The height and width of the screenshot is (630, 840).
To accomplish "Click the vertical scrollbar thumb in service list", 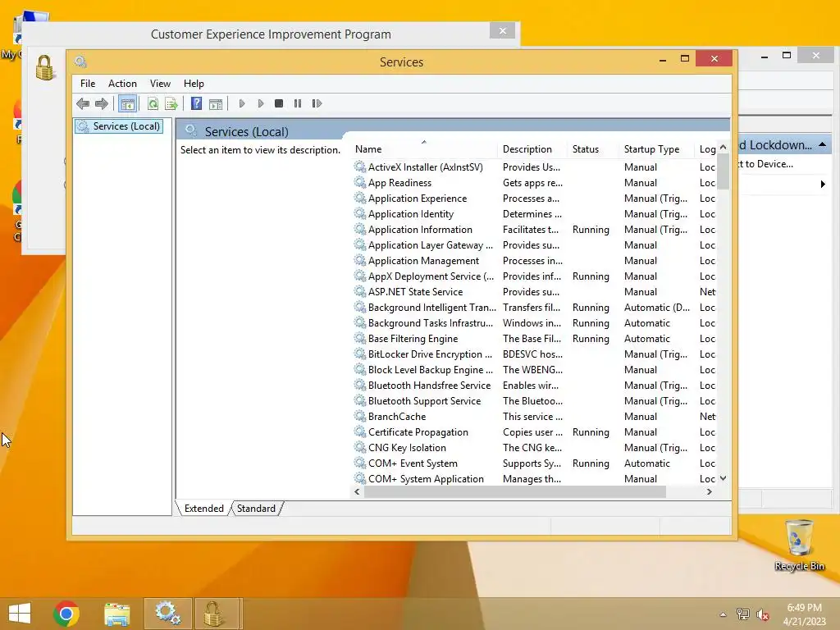I will (x=724, y=171).
